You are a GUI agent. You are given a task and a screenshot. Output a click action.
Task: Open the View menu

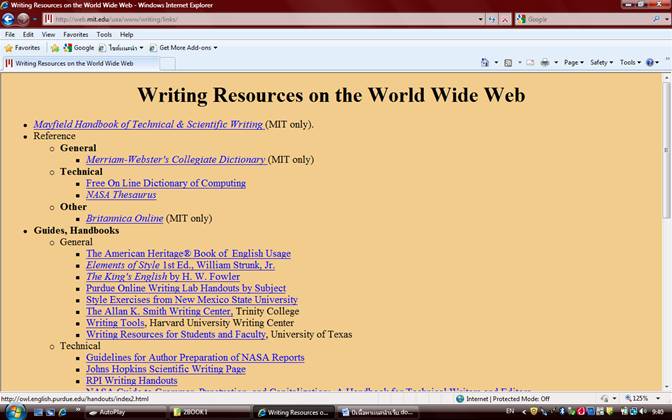click(x=48, y=34)
